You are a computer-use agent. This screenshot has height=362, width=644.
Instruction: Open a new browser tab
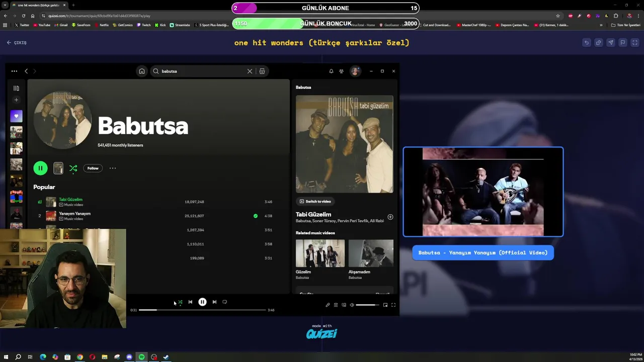click(73, 5)
